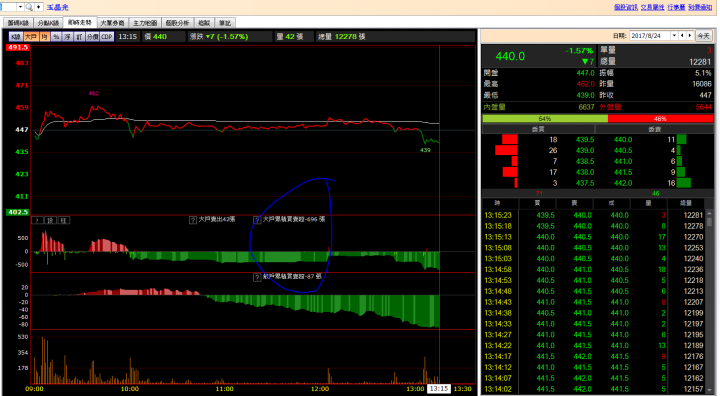Click the 今天 today button
720x396 pixels.
pos(703,35)
